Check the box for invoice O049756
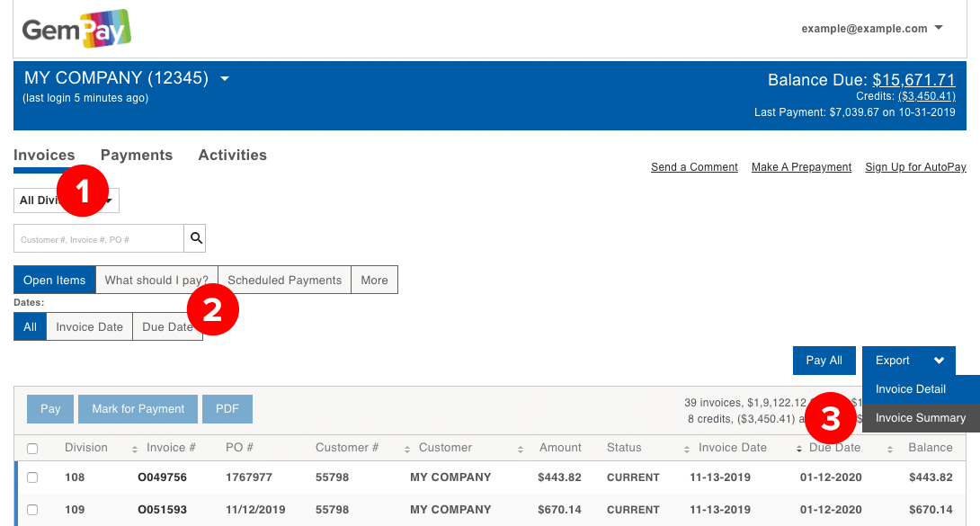This screenshot has height=526, width=980. tap(33, 477)
